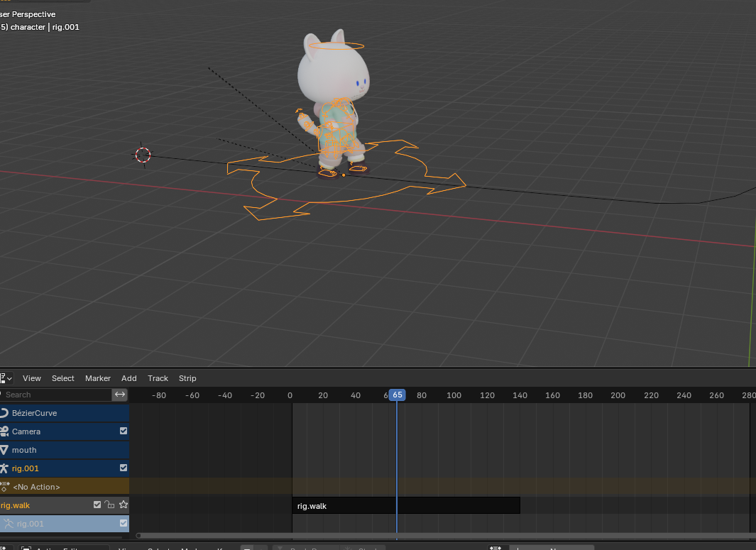This screenshot has height=550, width=756.
Task: Select the Camera channel name
Action: pyautogui.click(x=26, y=431)
